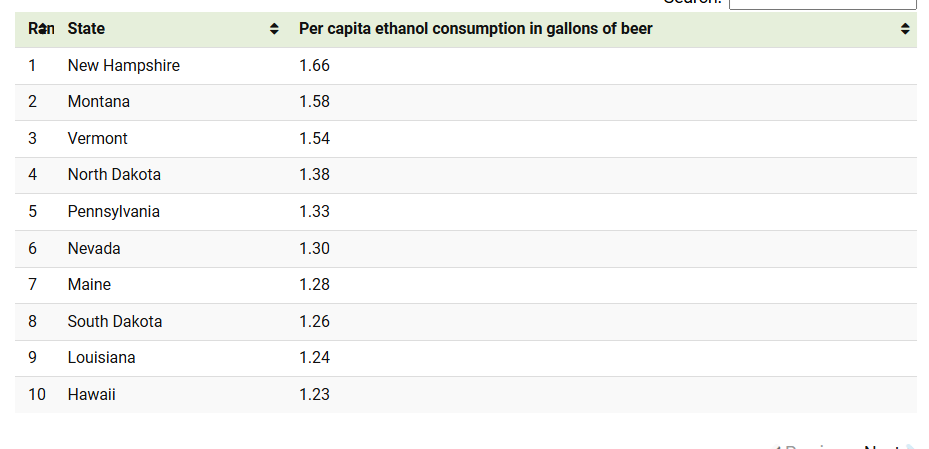Click the Rank column sort arrows
929x449 pixels.
tap(43, 29)
